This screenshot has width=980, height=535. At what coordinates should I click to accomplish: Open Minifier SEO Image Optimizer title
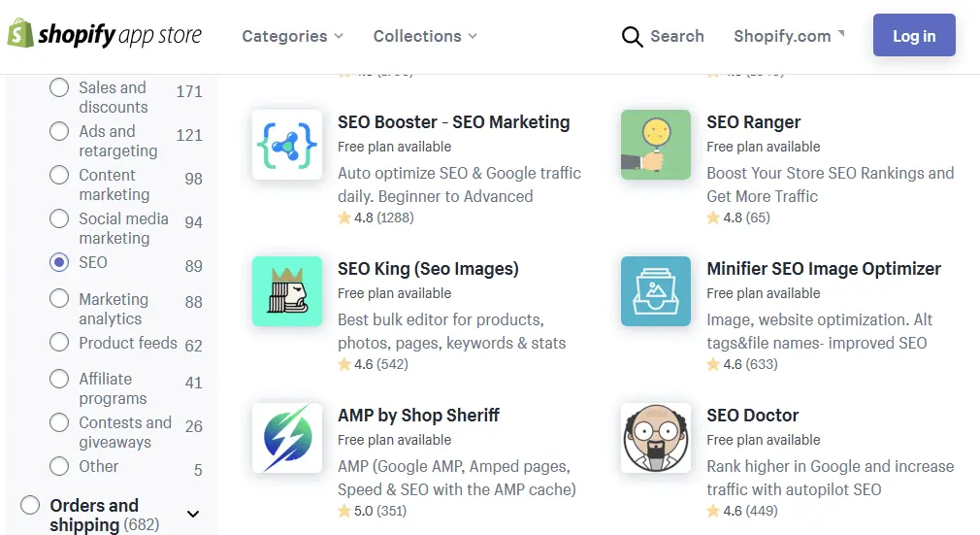pyautogui.click(x=823, y=268)
